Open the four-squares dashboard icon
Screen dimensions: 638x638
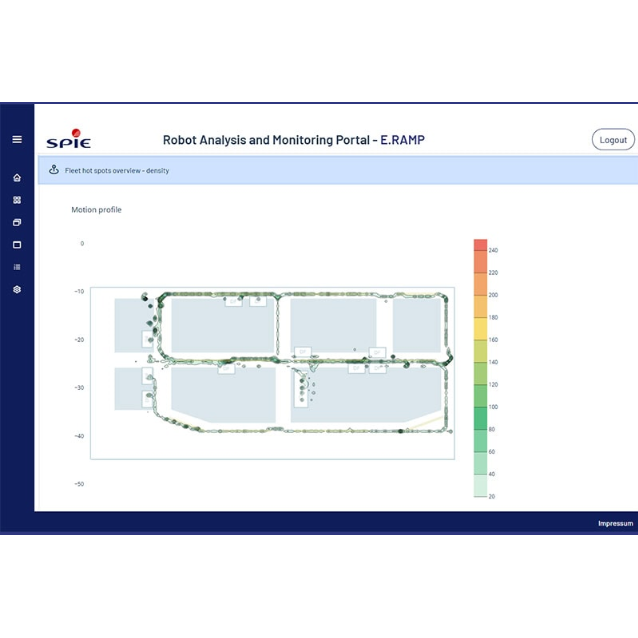point(17,200)
